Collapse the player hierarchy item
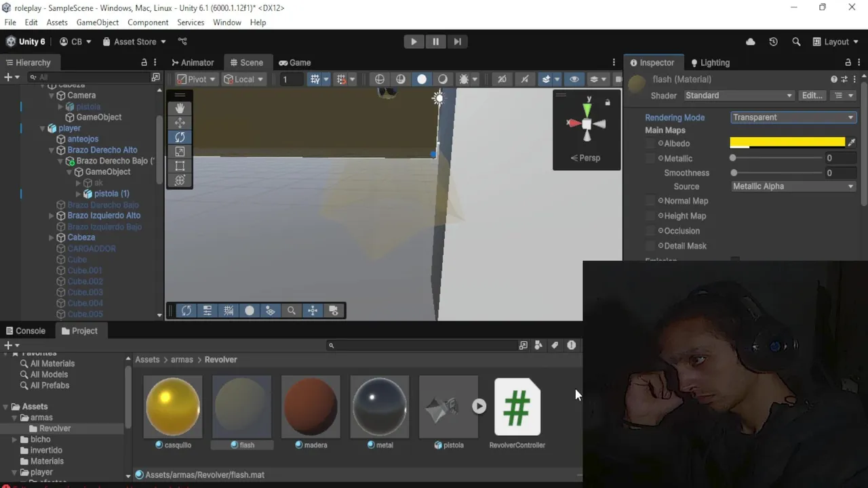 (43, 128)
